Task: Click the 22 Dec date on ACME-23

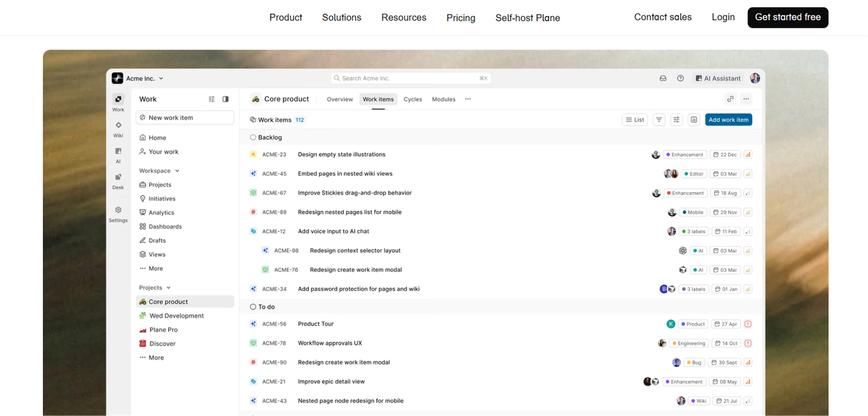Action: 726,155
